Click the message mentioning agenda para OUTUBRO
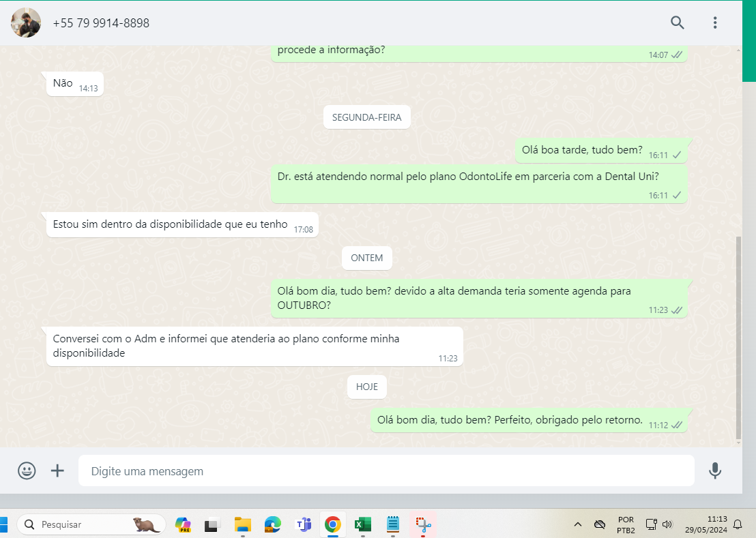 pos(479,299)
